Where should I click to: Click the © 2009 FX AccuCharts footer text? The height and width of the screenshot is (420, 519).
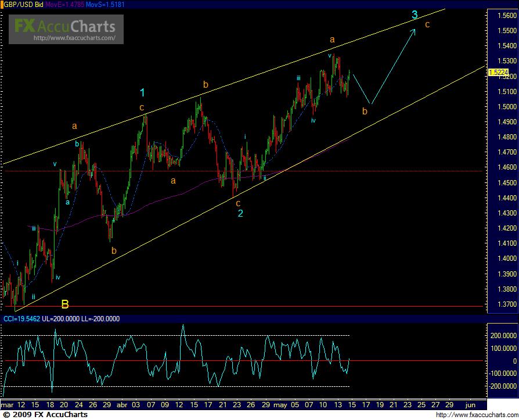(45, 415)
